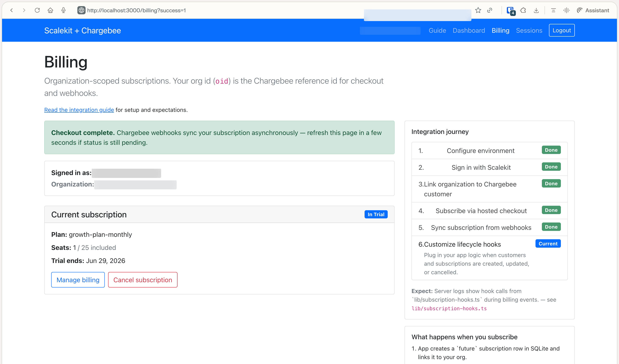Click What happens when you subscribe heading
The width and height of the screenshot is (619, 364).
click(x=464, y=337)
